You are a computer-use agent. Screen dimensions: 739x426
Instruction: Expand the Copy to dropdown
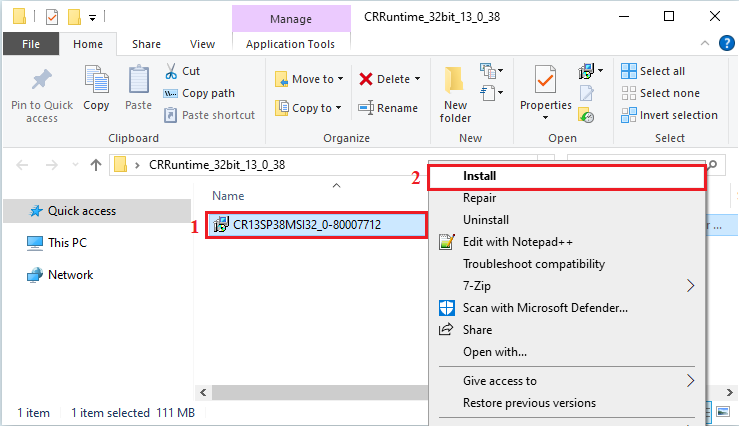tap(338, 108)
